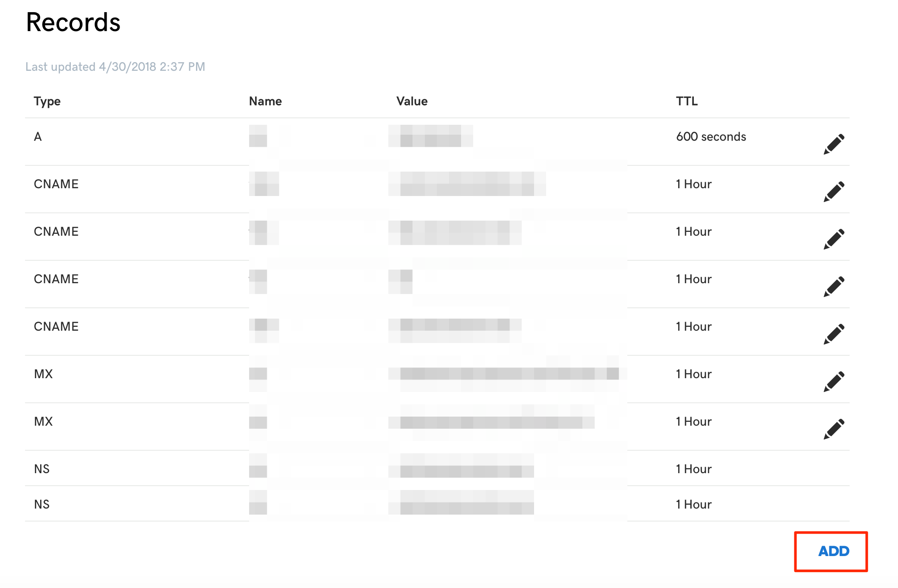Edit the A record with pencil icon
The width and height of the screenshot is (898, 588).
pyautogui.click(x=834, y=144)
